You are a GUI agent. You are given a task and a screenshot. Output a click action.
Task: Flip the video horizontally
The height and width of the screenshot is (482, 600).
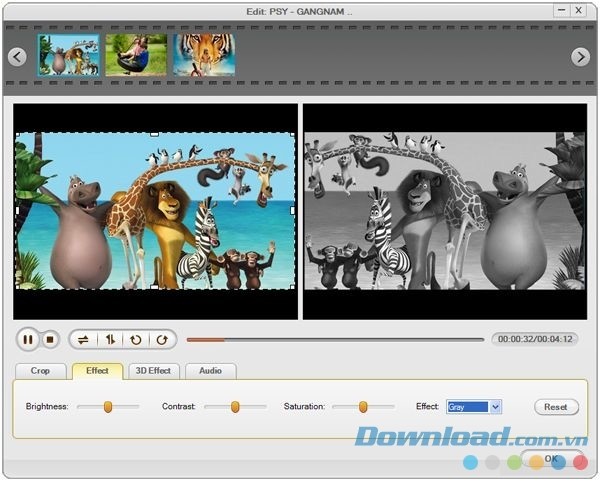(x=83, y=340)
